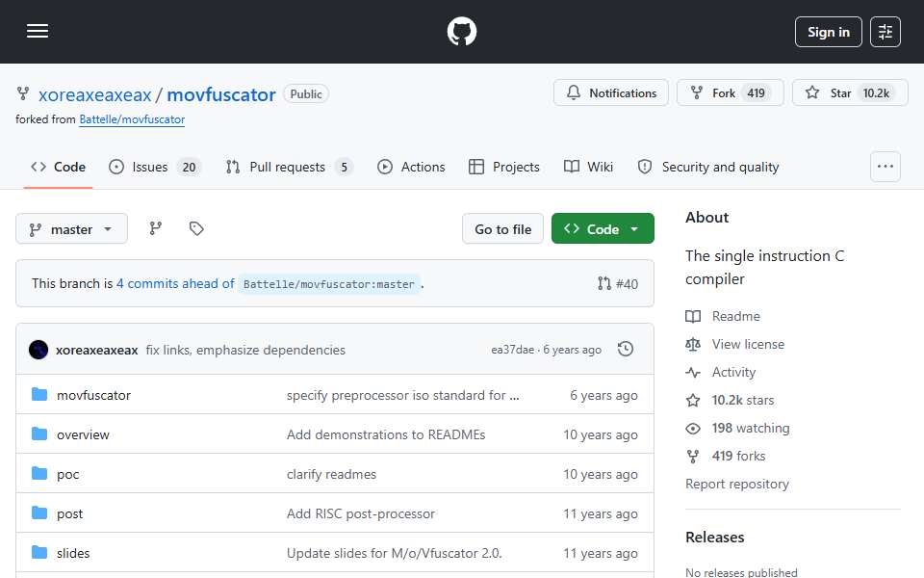The width and height of the screenshot is (924, 578).
Task: Open the 198 watching link
Action: 737,428
